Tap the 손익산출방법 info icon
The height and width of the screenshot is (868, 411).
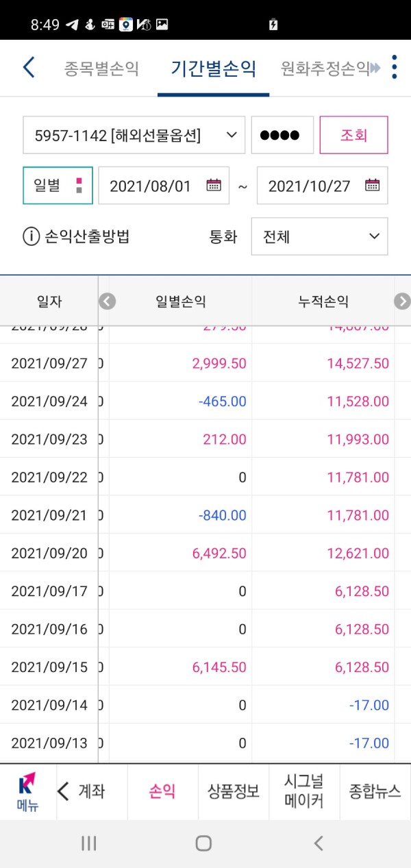point(32,237)
